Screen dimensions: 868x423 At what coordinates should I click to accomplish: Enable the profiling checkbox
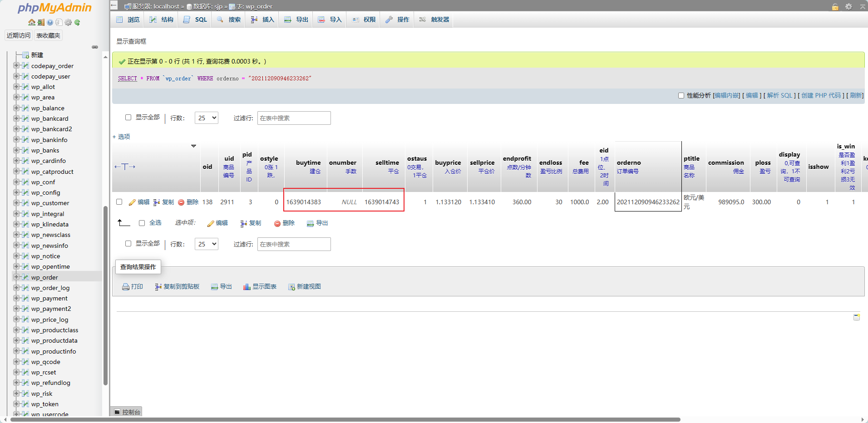681,95
